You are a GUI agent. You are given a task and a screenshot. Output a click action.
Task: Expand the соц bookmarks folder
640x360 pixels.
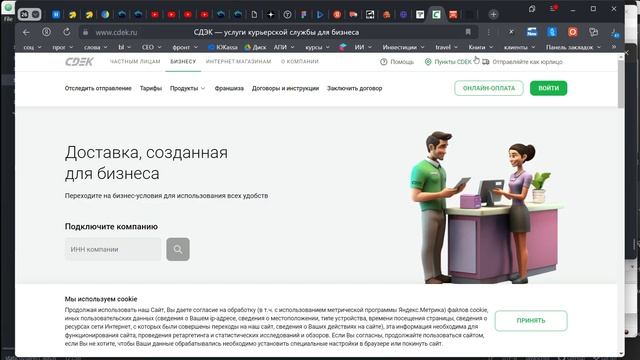pos(32,47)
